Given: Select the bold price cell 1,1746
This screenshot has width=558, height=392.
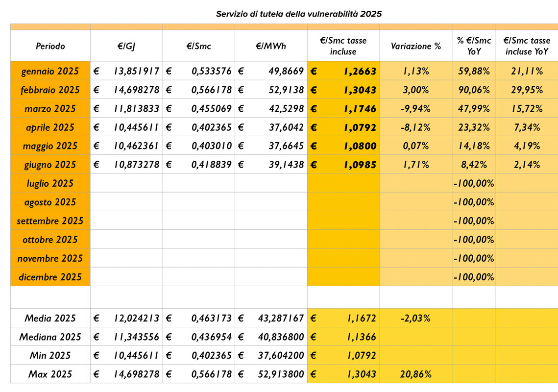Looking at the screenshot, I should (343, 108).
